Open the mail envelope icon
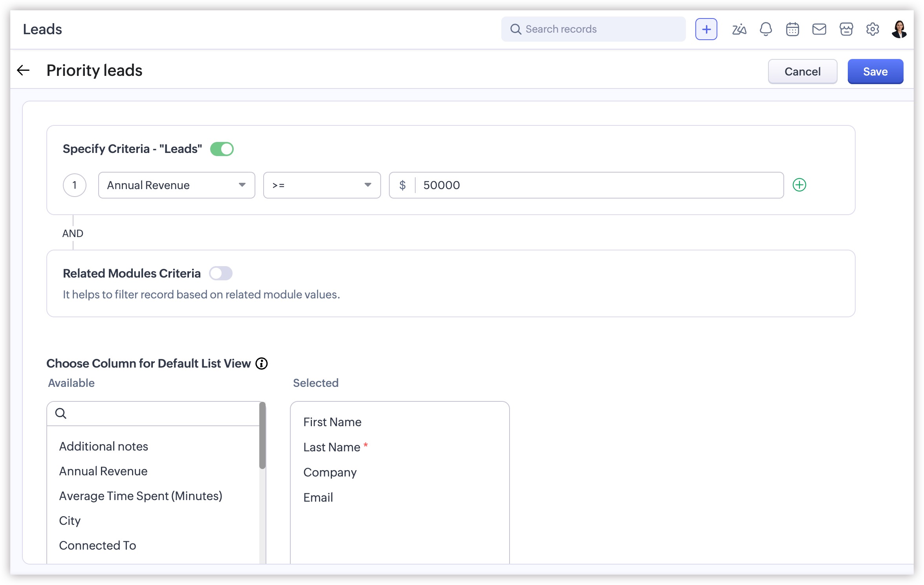The image size is (924, 585). click(819, 29)
